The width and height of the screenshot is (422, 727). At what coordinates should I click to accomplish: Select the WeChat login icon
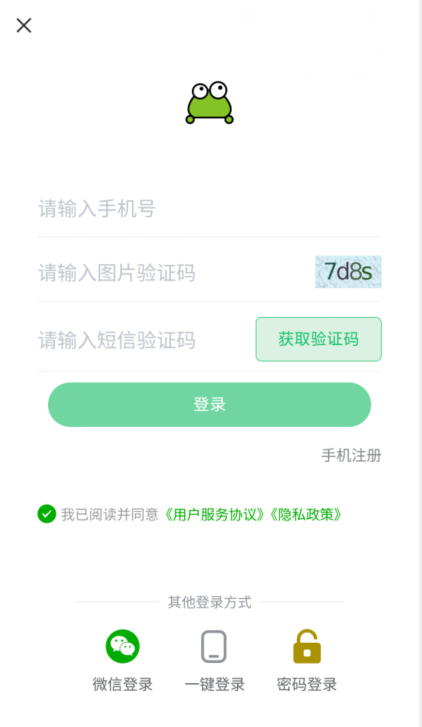[x=122, y=646]
